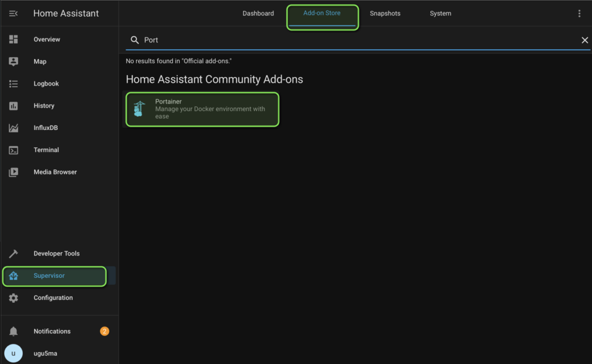592x364 pixels.
Task: Open Map in the sidebar
Action: pyautogui.click(x=58, y=61)
